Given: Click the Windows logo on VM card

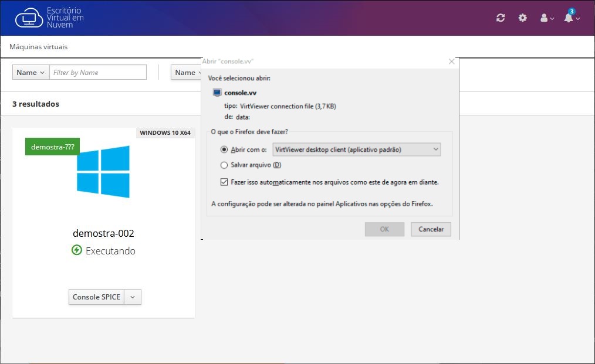Looking at the screenshot, I should point(103,172).
